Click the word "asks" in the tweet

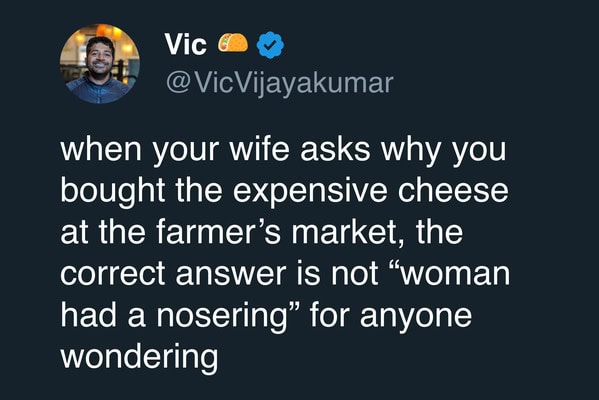tap(335, 149)
